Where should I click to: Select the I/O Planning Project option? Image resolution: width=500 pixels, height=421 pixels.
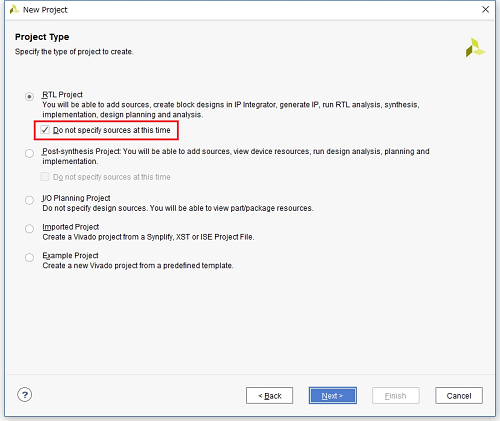coord(29,200)
